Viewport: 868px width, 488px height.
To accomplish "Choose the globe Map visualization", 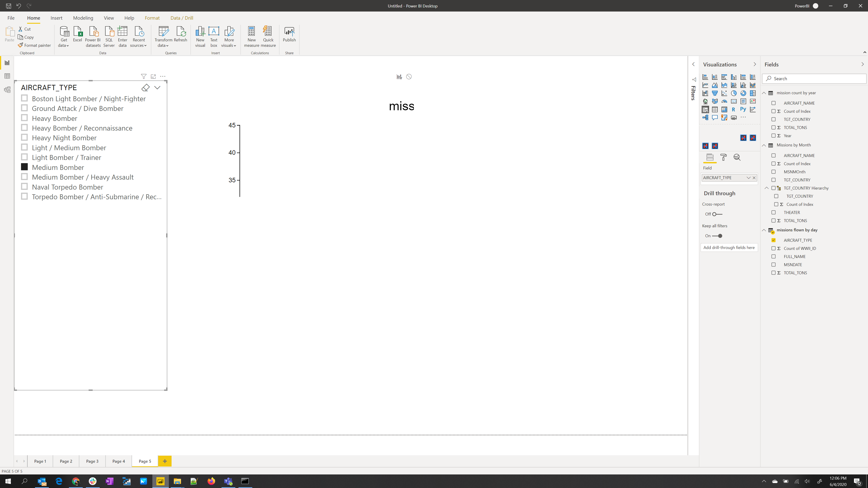I will [705, 101].
